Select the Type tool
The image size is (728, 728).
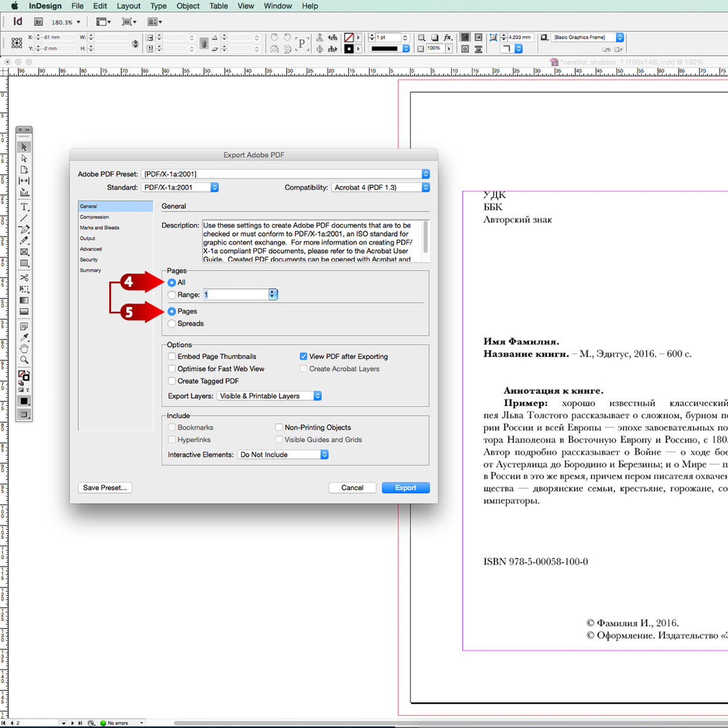click(24, 207)
